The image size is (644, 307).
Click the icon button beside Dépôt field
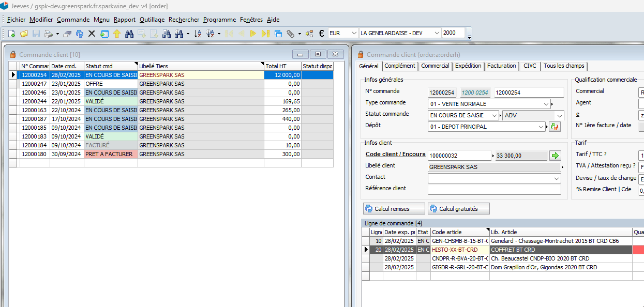[555, 127]
